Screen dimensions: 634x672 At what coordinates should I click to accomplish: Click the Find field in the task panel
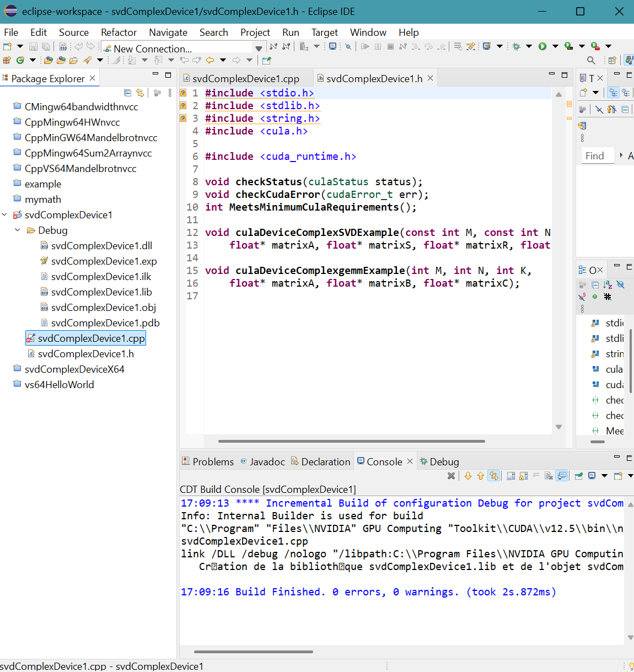pos(597,156)
